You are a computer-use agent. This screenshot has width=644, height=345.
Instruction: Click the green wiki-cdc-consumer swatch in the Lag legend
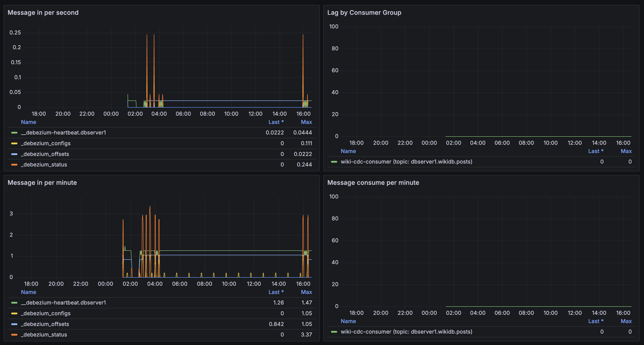(x=334, y=162)
